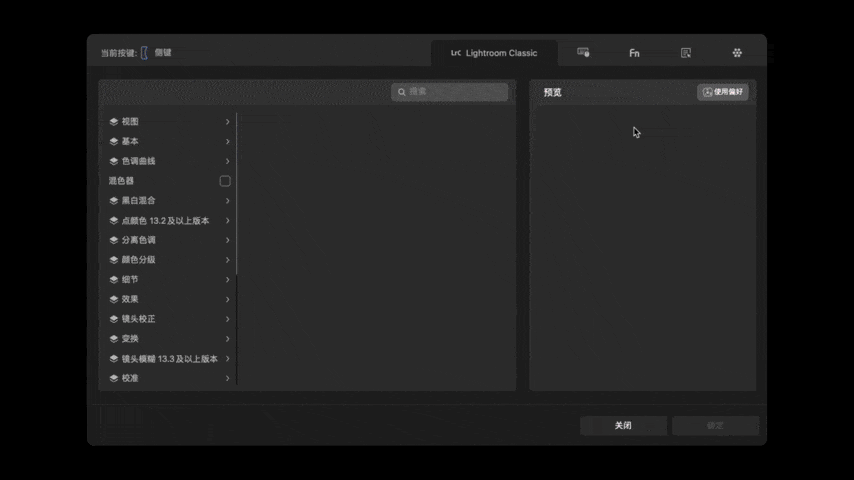854x480 pixels.
Task: Select the 基本 list item text
Action: pyautogui.click(x=130, y=142)
